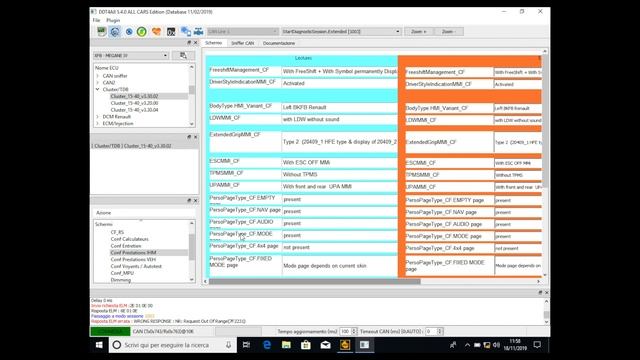This screenshot has width=640, height=360.
Task: Open Task View from the taskbar
Action: pos(246,345)
